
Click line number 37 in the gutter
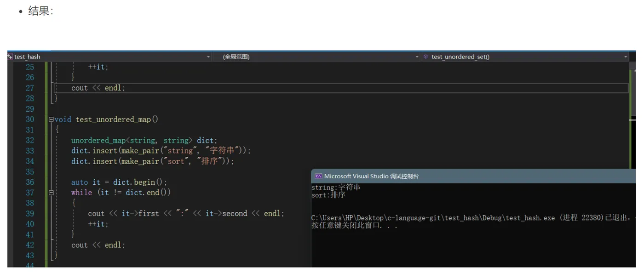(x=30, y=193)
